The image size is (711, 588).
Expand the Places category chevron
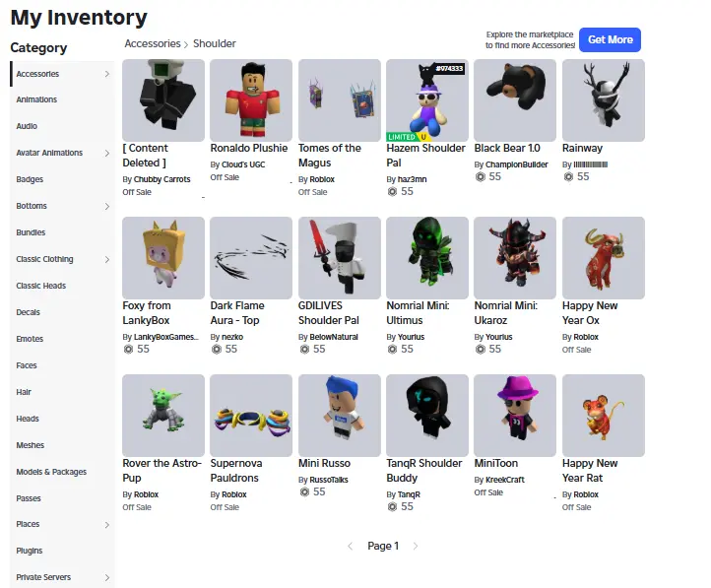[x=107, y=525]
